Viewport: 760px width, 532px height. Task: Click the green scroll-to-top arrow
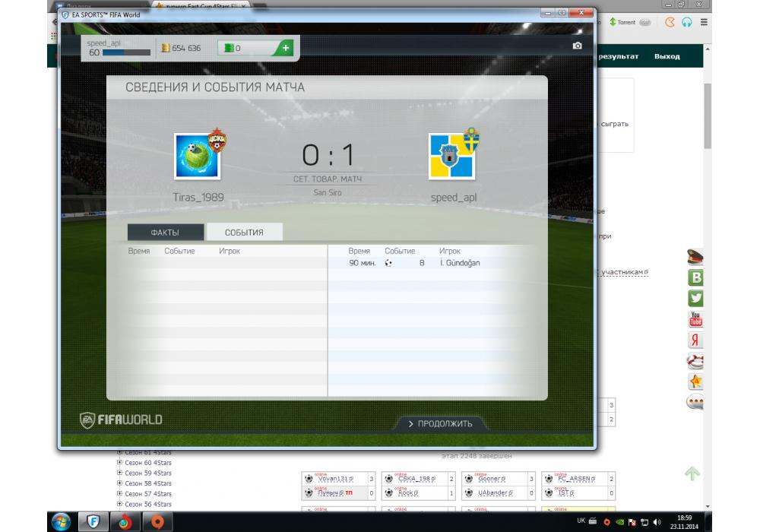[692, 473]
